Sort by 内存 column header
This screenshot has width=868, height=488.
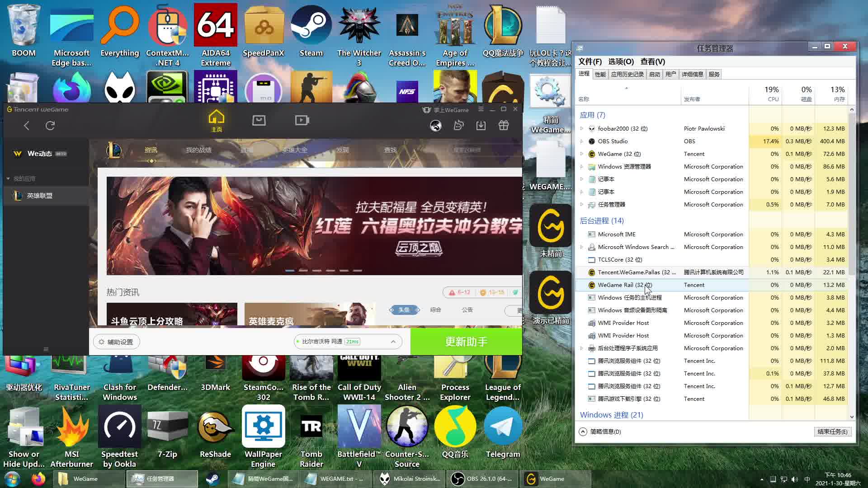[831, 94]
